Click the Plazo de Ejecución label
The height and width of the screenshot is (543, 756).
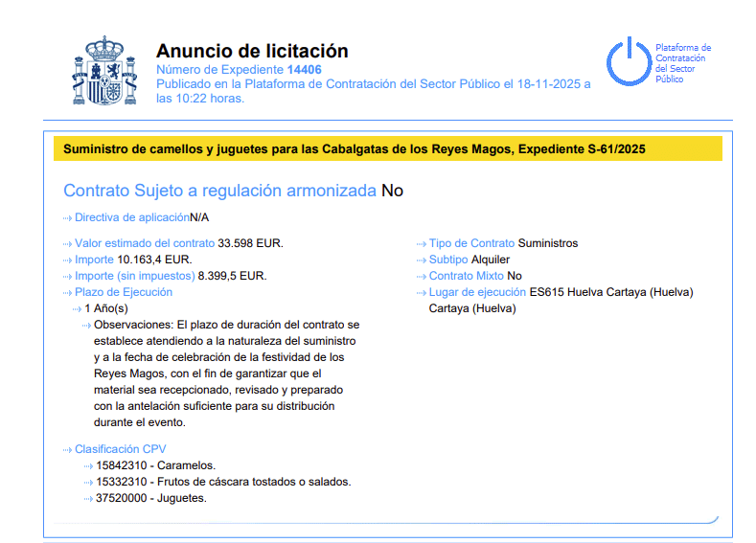tap(124, 292)
